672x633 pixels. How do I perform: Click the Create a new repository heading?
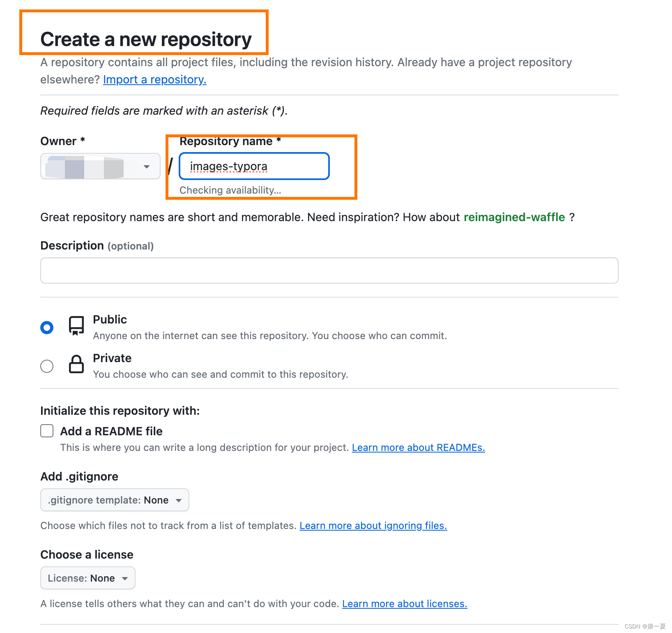pyautogui.click(x=146, y=39)
